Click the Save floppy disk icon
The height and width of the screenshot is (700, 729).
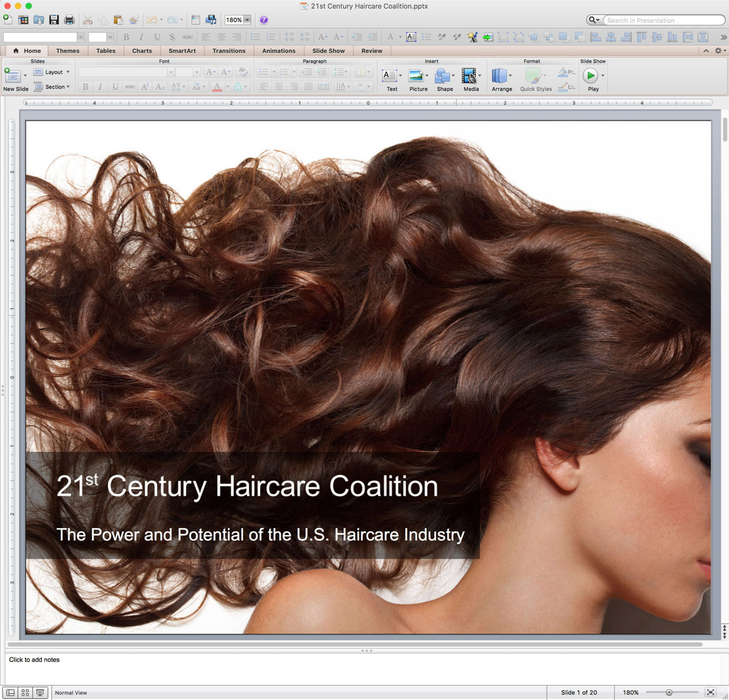54,20
